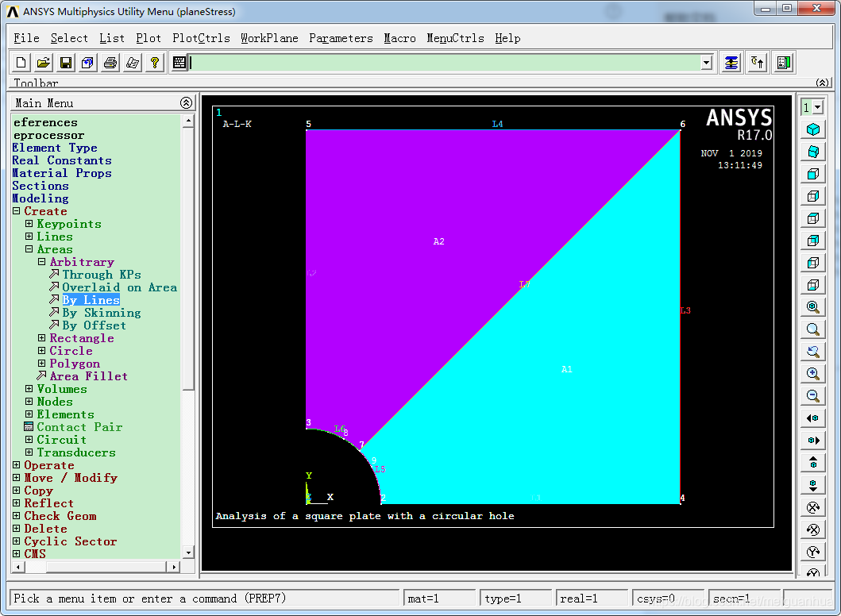Viewport: 841px width, 616px height.
Task: Click the Open ANSYS File icon
Action: [44, 63]
